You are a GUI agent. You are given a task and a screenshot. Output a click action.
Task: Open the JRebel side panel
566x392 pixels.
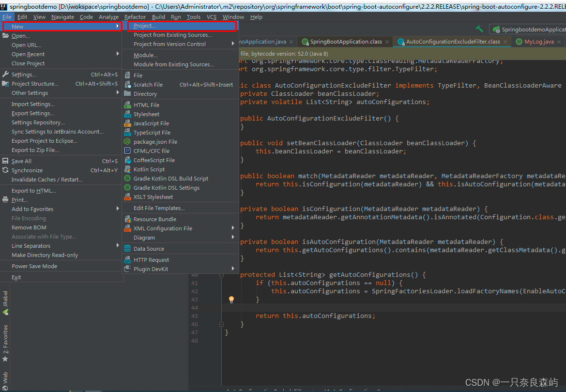pyautogui.click(x=5, y=302)
